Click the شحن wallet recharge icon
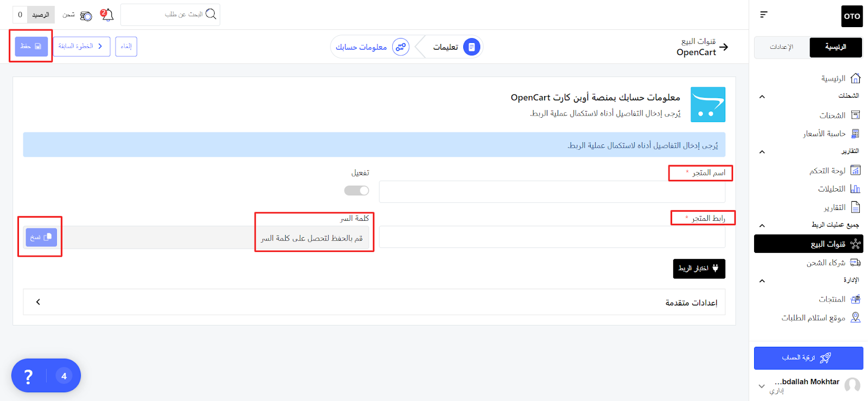868x401 pixels. tap(86, 16)
